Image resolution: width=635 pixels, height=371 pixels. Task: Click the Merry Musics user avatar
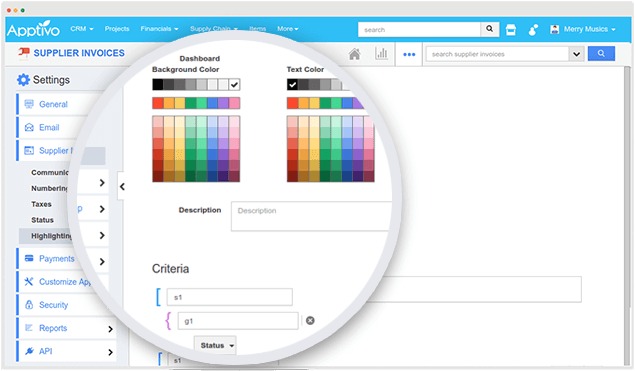click(x=555, y=29)
